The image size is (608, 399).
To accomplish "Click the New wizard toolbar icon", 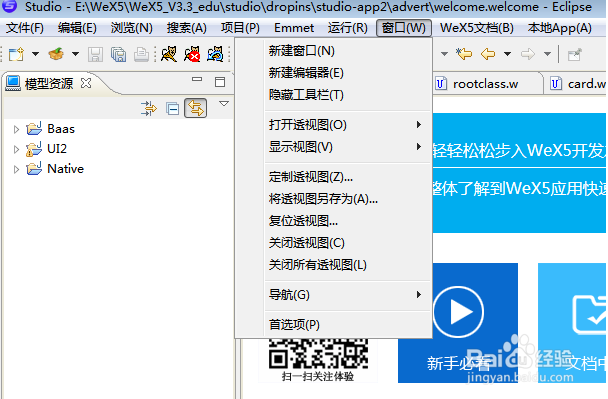I will click(x=16, y=54).
